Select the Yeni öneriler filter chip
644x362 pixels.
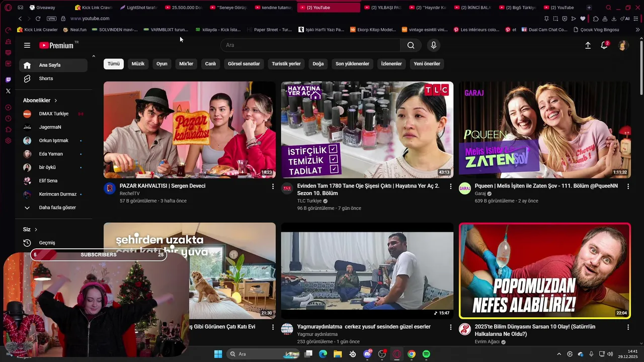click(427, 64)
